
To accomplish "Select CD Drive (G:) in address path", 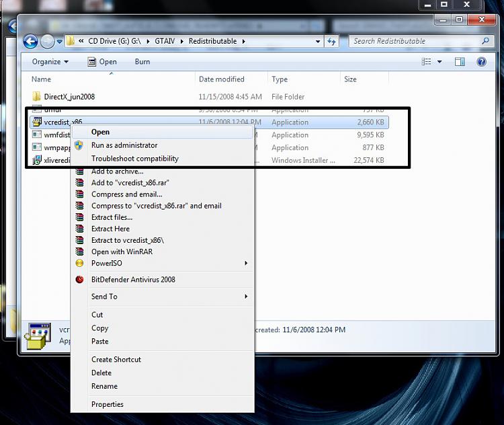I will point(114,41).
